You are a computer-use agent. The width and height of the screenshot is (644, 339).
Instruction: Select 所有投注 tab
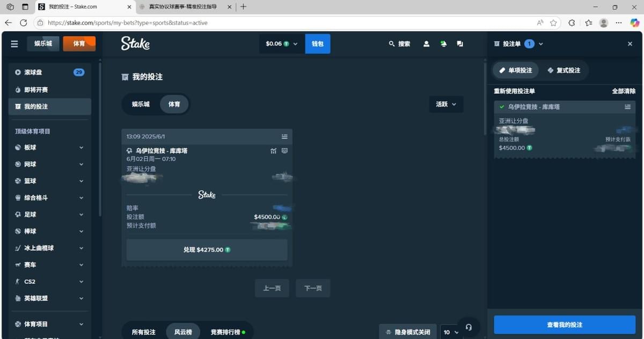click(144, 332)
